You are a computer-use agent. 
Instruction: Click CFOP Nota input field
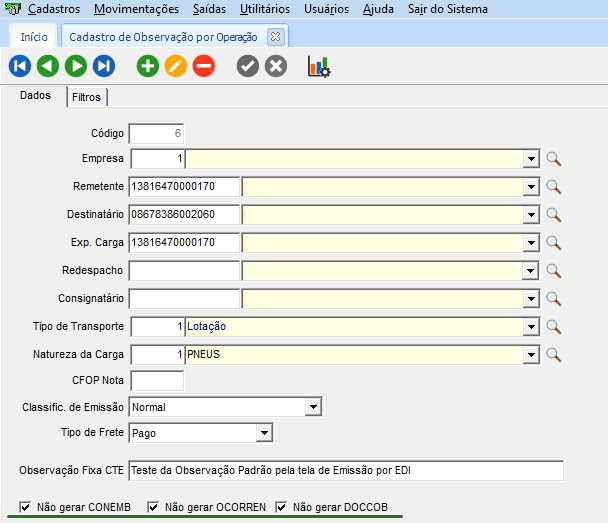[157, 381]
